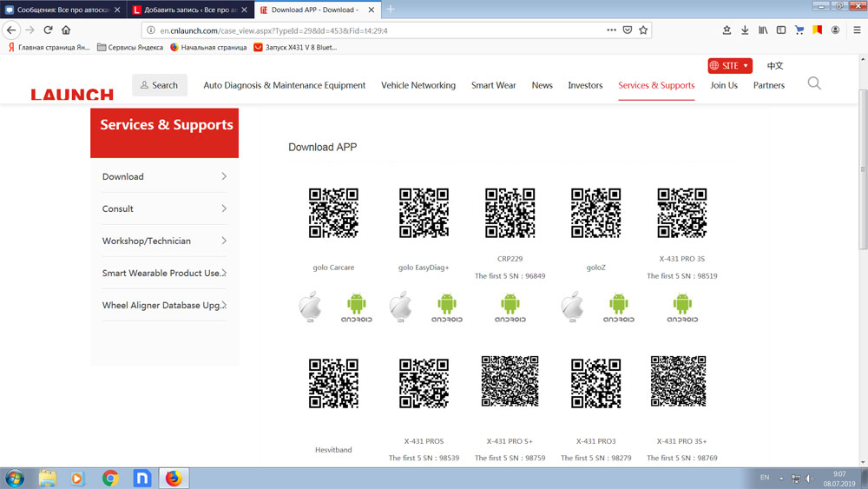The height and width of the screenshot is (489, 868).
Task: Click the Search user button
Action: [160, 85]
